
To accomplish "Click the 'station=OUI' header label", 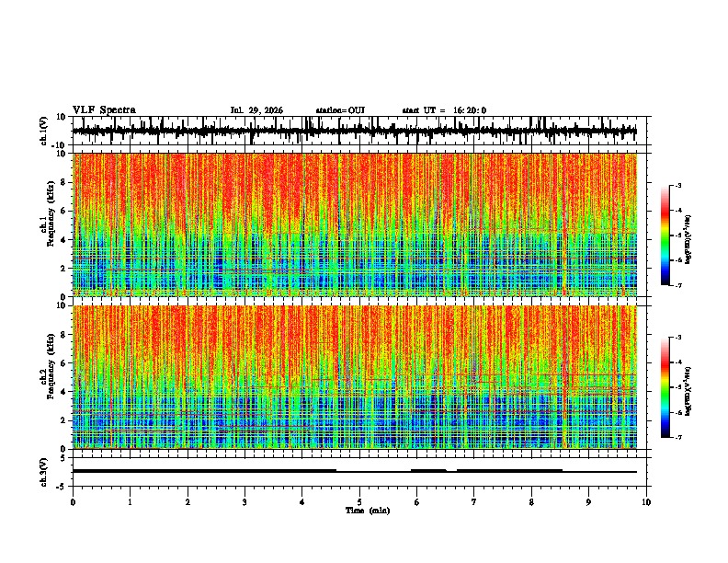I will click(x=340, y=110).
